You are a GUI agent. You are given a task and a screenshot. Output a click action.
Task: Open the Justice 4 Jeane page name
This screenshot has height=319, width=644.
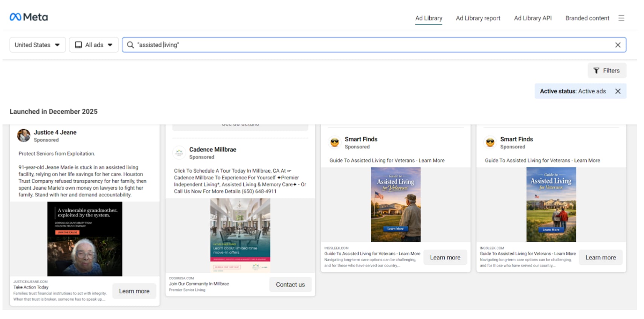[55, 132]
